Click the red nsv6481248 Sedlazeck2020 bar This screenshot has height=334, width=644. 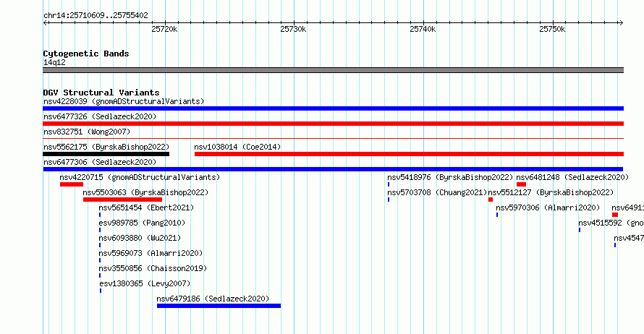(521, 184)
